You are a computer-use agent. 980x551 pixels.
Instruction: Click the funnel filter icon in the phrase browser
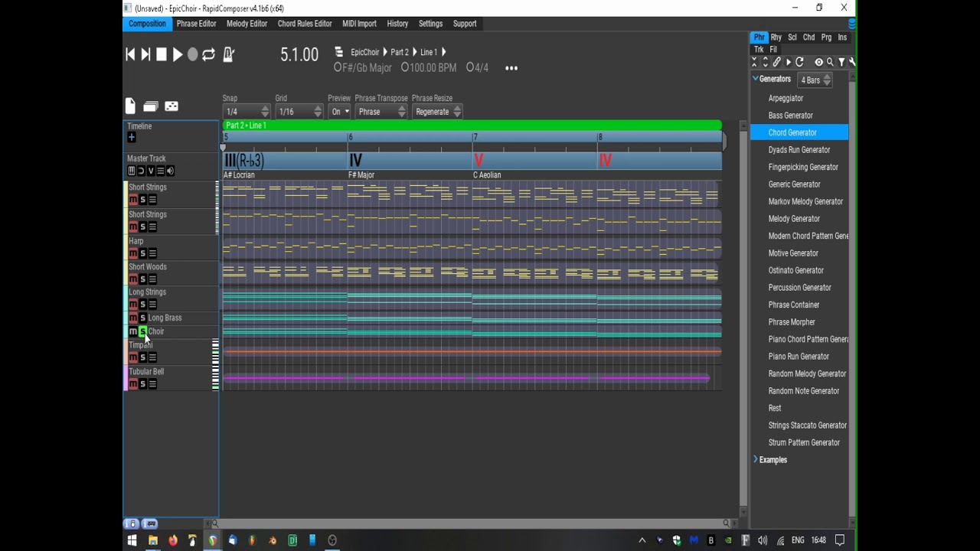pyautogui.click(x=841, y=62)
